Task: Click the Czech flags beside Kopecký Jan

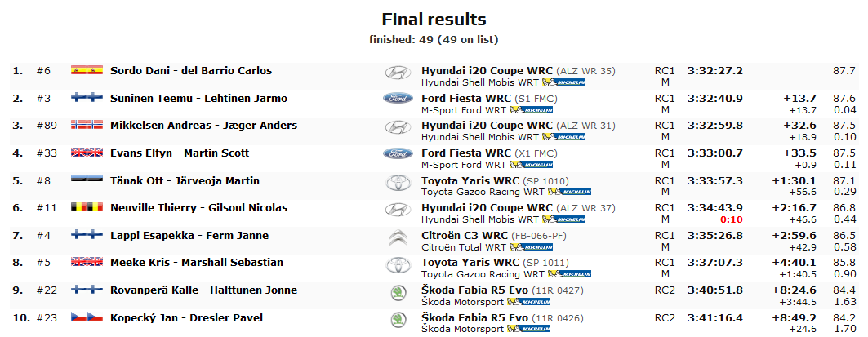Action: (x=87, y=317)
